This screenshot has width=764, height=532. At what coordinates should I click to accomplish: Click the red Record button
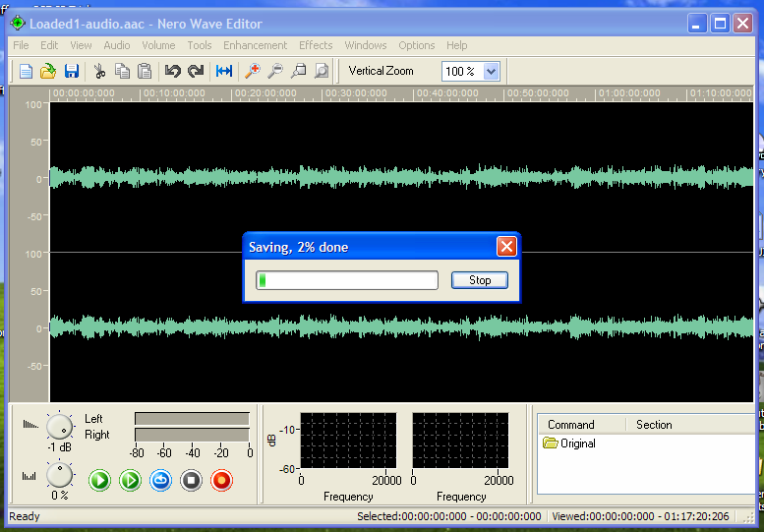click(221, 480)
